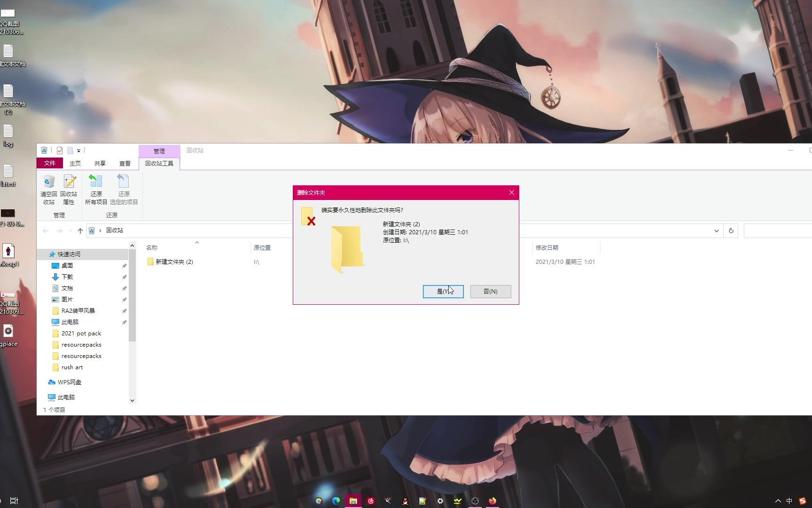
Task: Open the recent locations dropdown arrow
Action: click(70, 230)
